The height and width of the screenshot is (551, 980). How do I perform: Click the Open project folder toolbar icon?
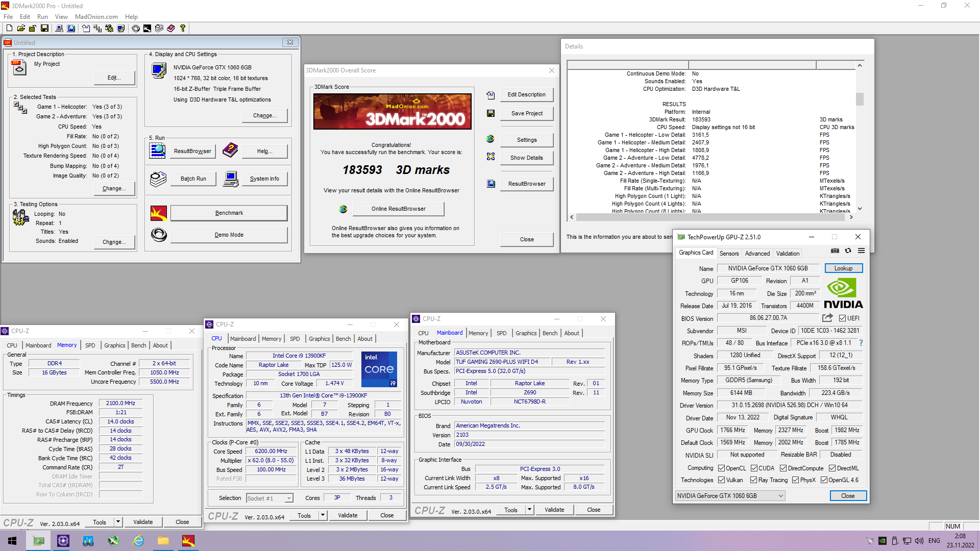[21, 29]
